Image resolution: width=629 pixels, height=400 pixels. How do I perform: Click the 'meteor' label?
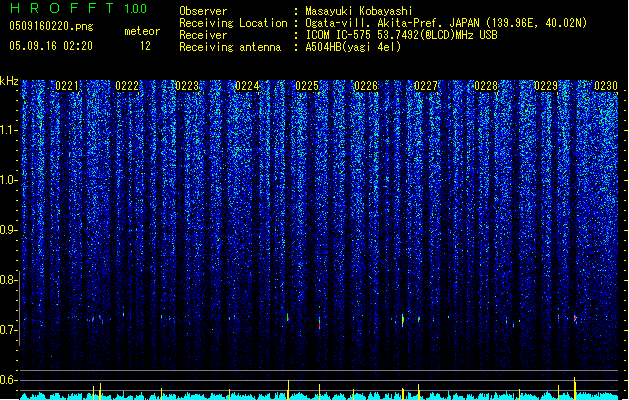click(142, 31)
